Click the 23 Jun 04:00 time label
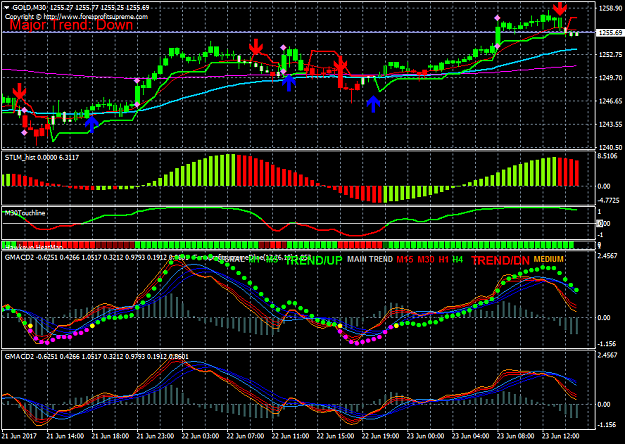The width and height of the screenshot is (625, 444). click(x=471, y=436)
